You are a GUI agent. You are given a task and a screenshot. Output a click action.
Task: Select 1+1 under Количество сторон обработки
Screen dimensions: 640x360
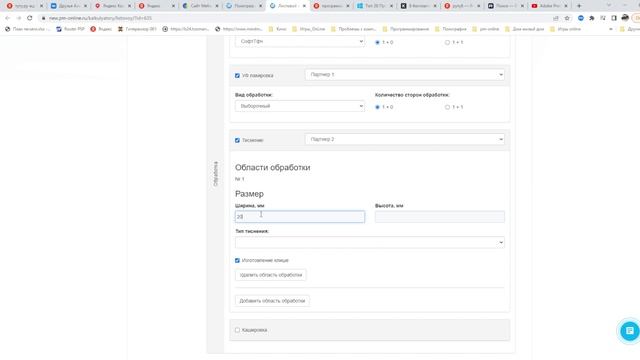pyautogui.click(x=447, y=107)
